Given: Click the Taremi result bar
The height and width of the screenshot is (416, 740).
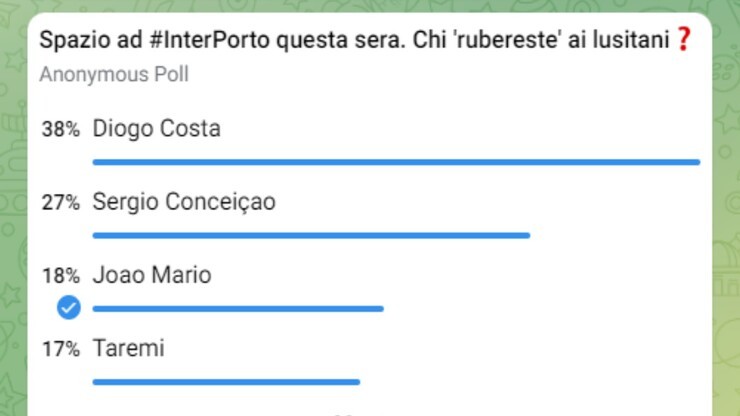Looking at the screenshot, I should (226, 381).
